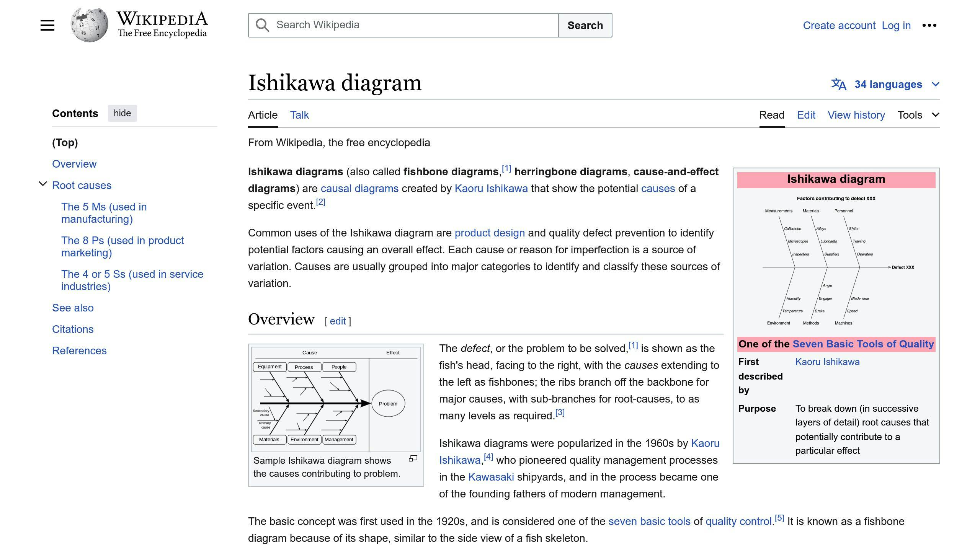Go to (Top) in contents
The width and height of the screenshot is (980, 551).
click(x=65, y=142)
